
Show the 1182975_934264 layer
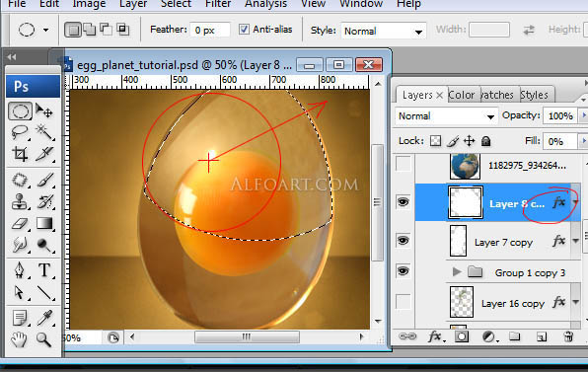point(404,164)
